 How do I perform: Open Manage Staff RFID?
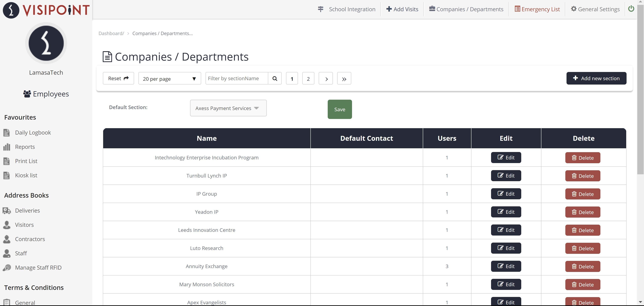32,268
